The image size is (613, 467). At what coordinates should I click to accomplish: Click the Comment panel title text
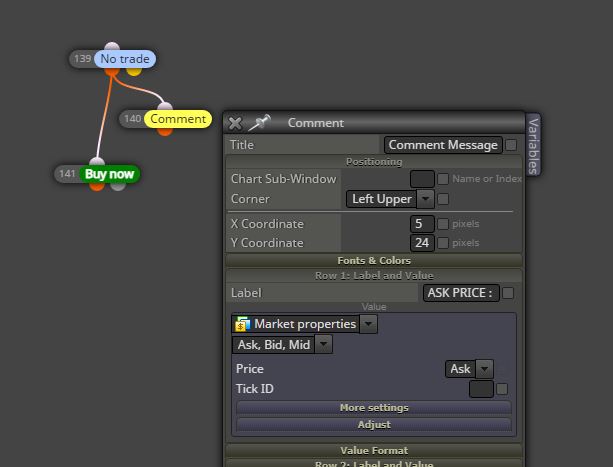pos(316,123)
